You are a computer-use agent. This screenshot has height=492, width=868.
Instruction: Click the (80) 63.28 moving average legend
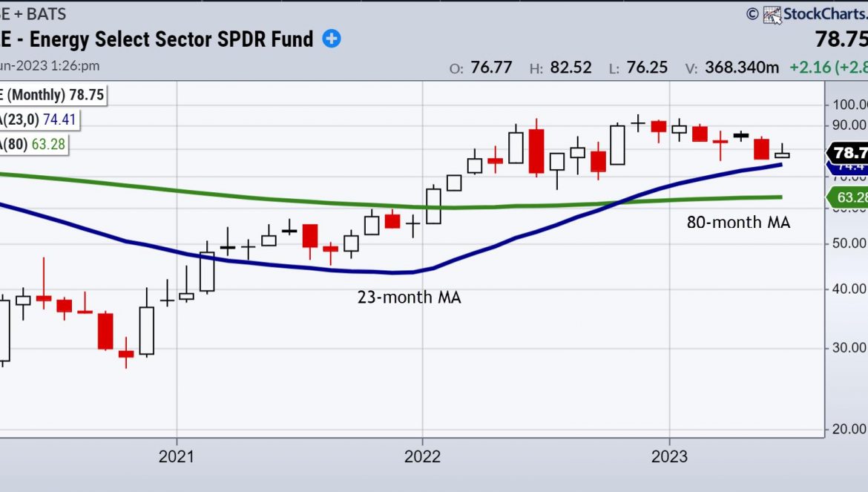[33, 144]
